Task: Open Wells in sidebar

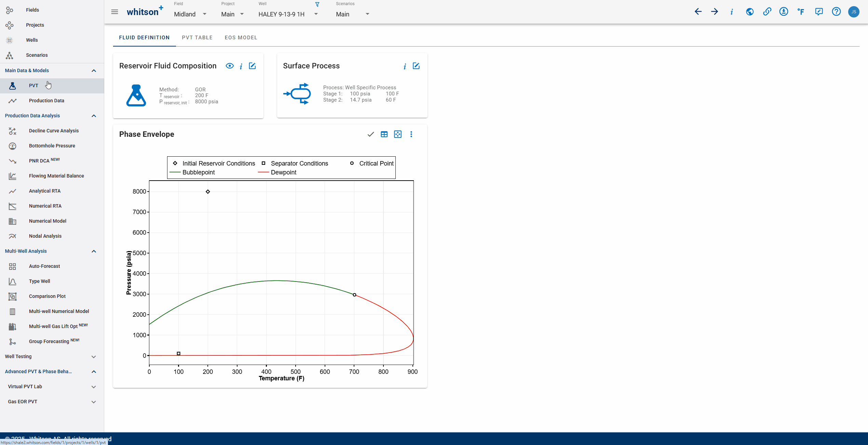Action: (x=52, y=40)
